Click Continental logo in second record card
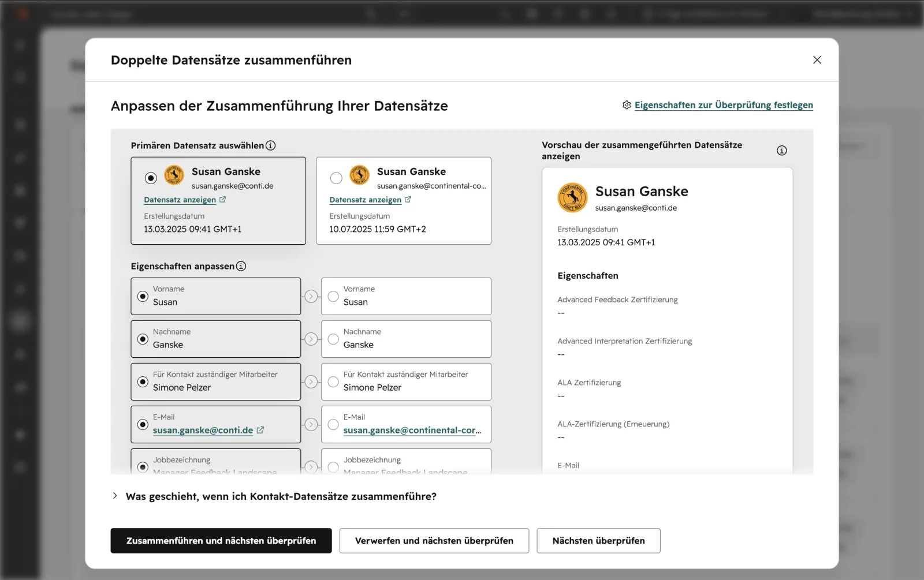Image resolution: width=924 pixels, height=580 pixels. pyautogui.click(x=359, y=175)
